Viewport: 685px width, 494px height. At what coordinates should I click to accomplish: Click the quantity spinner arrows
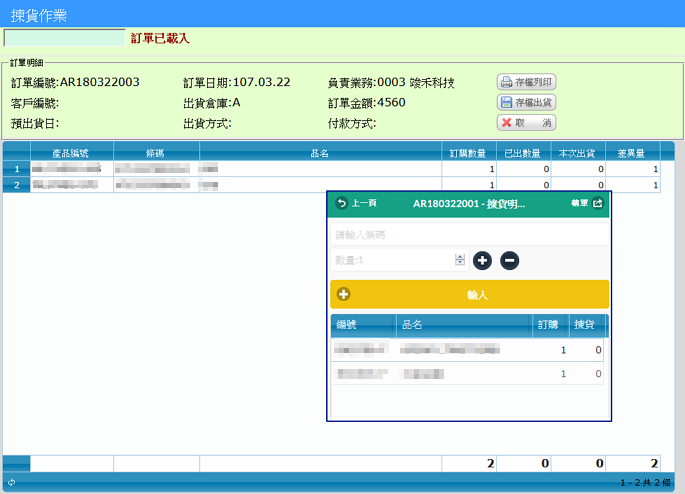pos(460,260)
